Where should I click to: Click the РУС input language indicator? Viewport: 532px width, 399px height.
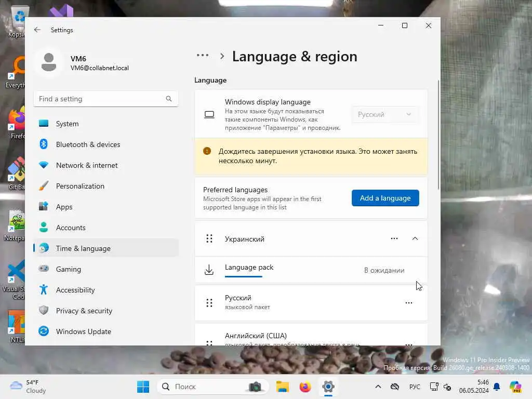(x=415, y=387)
